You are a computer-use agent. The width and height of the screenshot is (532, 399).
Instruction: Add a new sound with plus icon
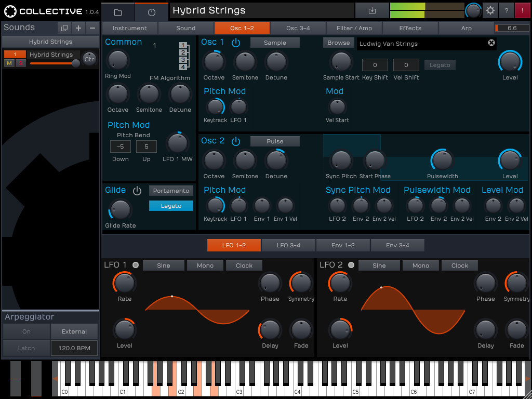[78, 28]
